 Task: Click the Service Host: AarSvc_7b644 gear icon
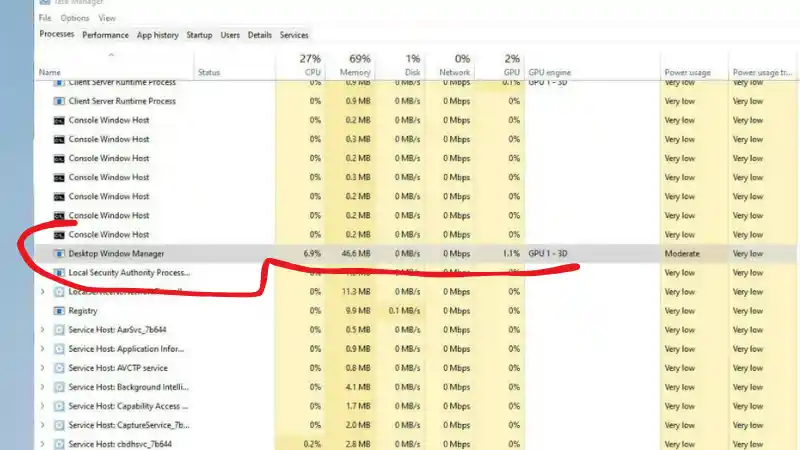click(x=59, y=330)
